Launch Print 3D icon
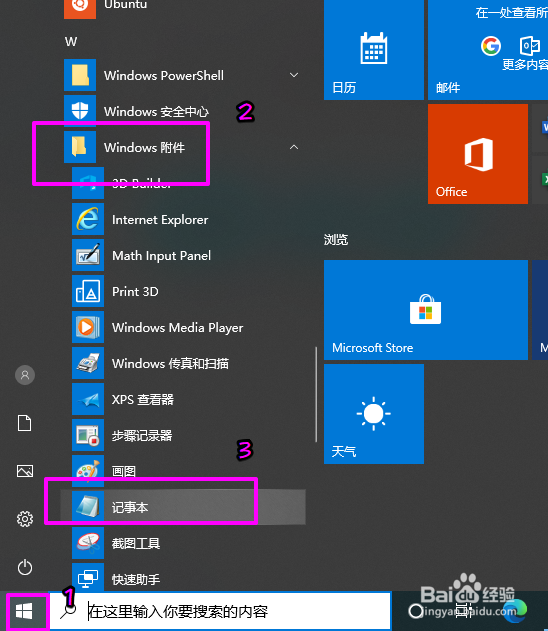 [88, 291]
